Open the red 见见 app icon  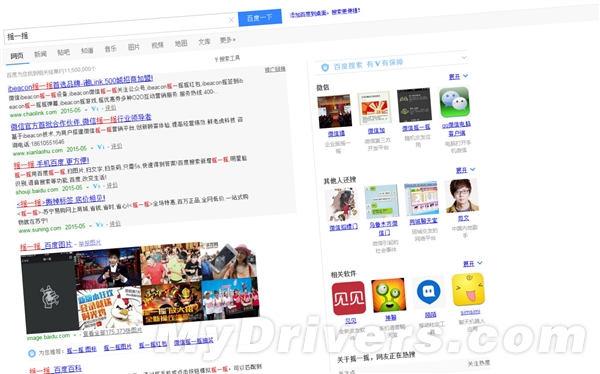pyautogui.click(x=349, y=298)
